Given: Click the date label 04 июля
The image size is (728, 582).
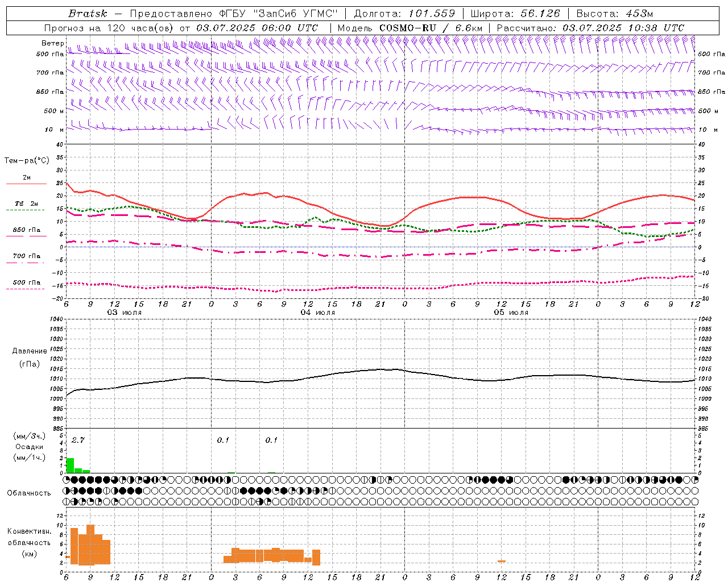Looking at the screenshot, I should [318, 313].
